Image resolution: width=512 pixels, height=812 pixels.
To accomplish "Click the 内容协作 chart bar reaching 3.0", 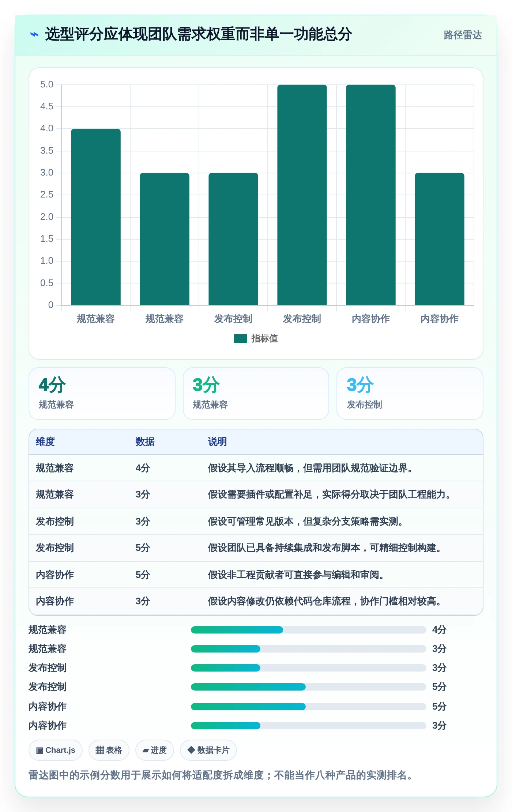I will (x=440, y=239).
